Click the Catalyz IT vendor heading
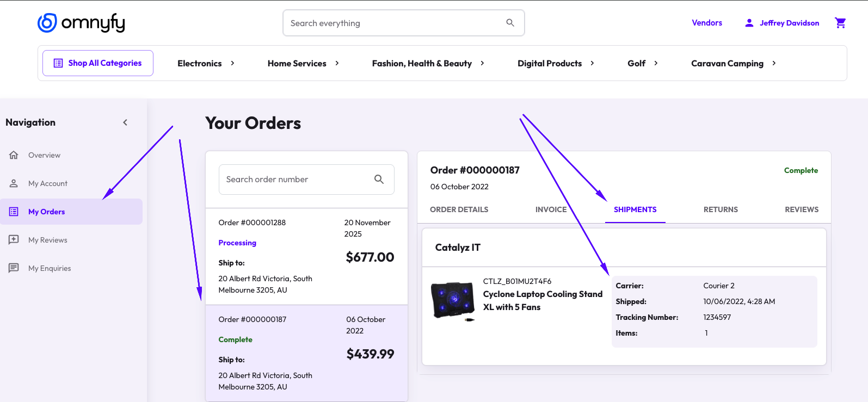This screenshot has height=402, width=868. pos(458,248)
